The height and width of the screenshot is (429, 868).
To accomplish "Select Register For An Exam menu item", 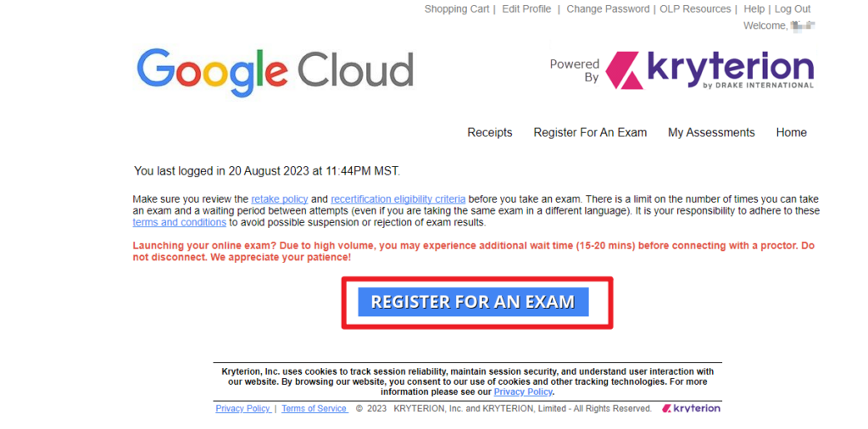I will 590,132.
